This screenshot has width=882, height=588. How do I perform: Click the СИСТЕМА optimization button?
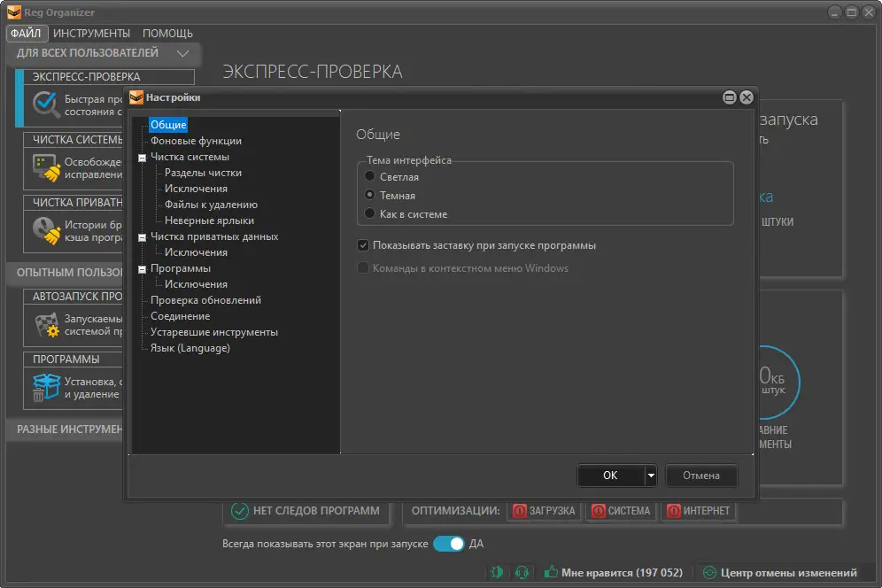622,511
